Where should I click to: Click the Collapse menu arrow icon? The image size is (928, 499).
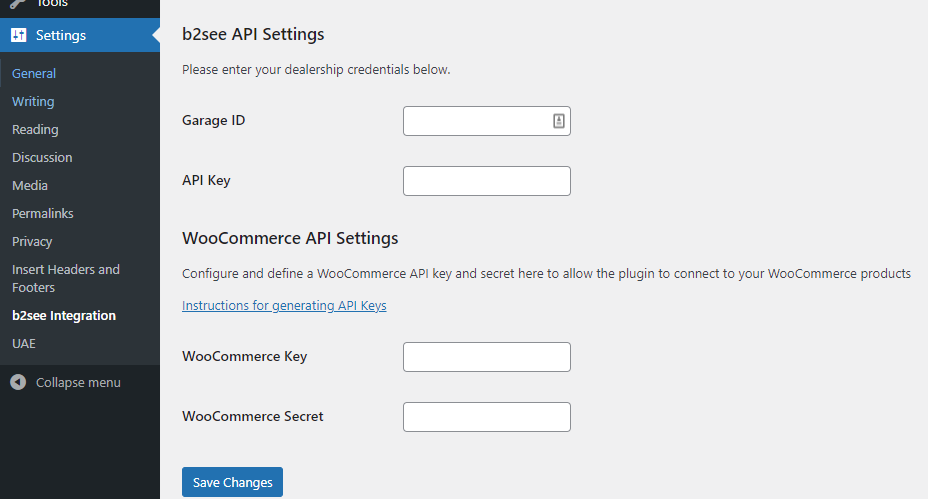(18, 382)
